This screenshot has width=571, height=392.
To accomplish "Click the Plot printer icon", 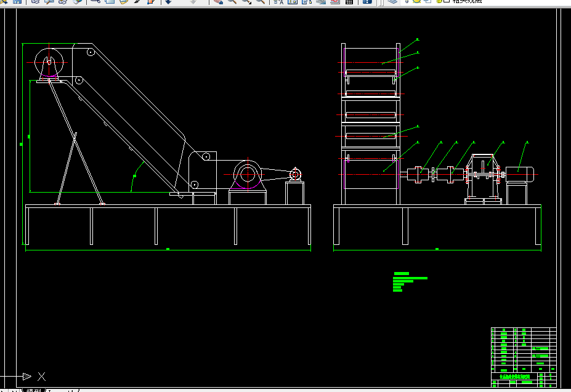I will click(x=35, y=2).
